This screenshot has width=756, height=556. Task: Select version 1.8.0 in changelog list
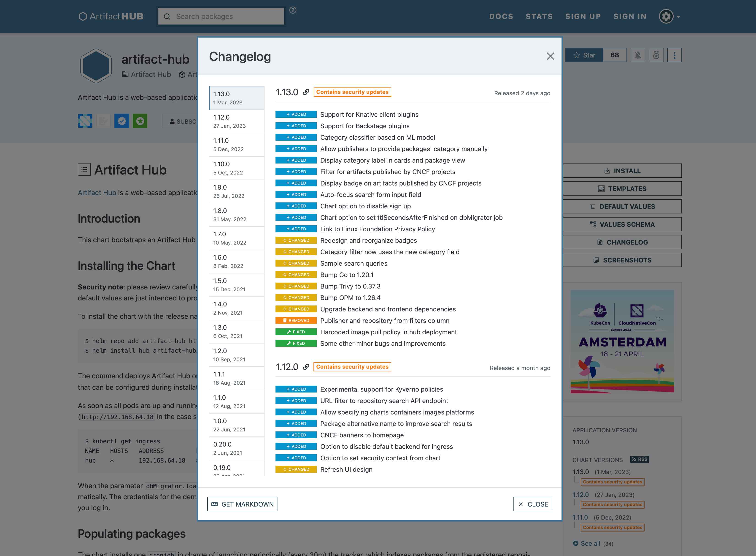click(x=236, y=215)
